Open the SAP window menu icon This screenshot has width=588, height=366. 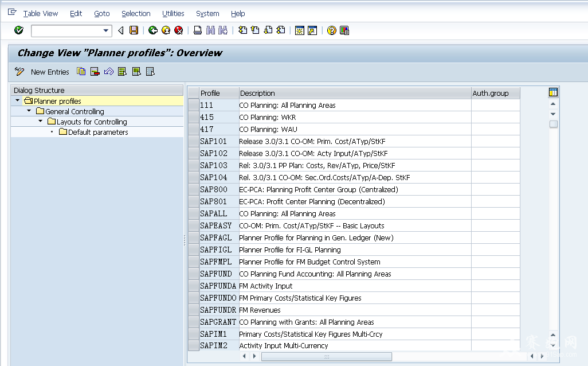click(x=12, y=13)
